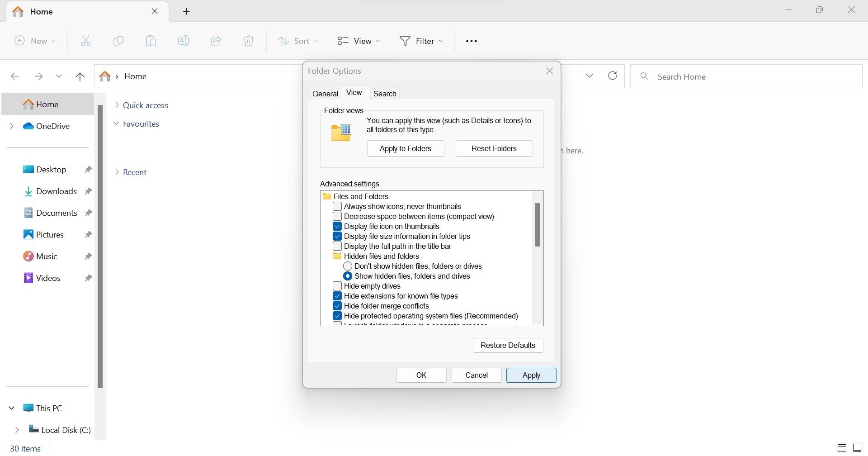
Task: Click the Restore Defaults button
Action: tap(508, 345)
